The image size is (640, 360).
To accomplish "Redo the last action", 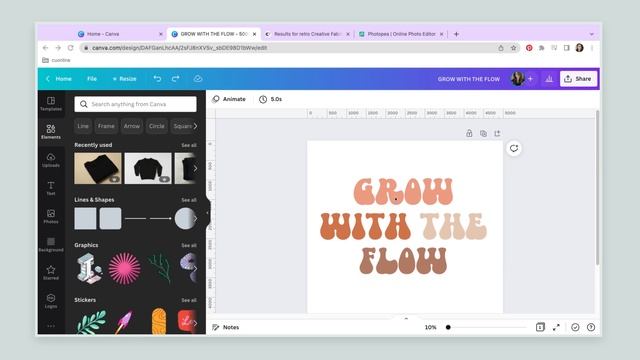I will 176,79.
